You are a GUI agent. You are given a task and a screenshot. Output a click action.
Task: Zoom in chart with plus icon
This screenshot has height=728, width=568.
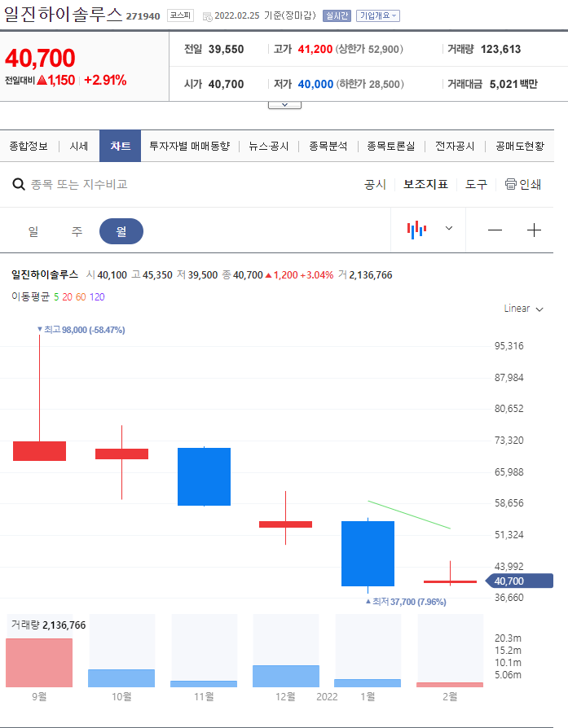click(534, 230)
